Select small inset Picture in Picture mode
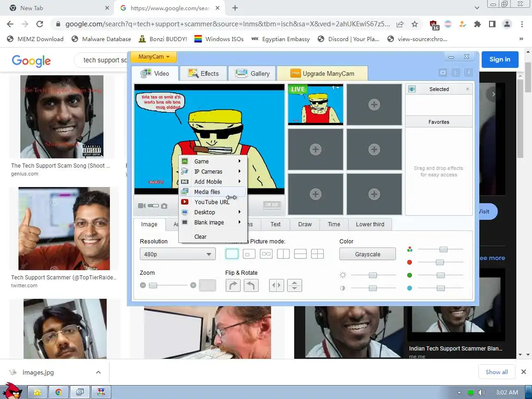Viewport: 532px width, 399px height. tap(249, 254)
